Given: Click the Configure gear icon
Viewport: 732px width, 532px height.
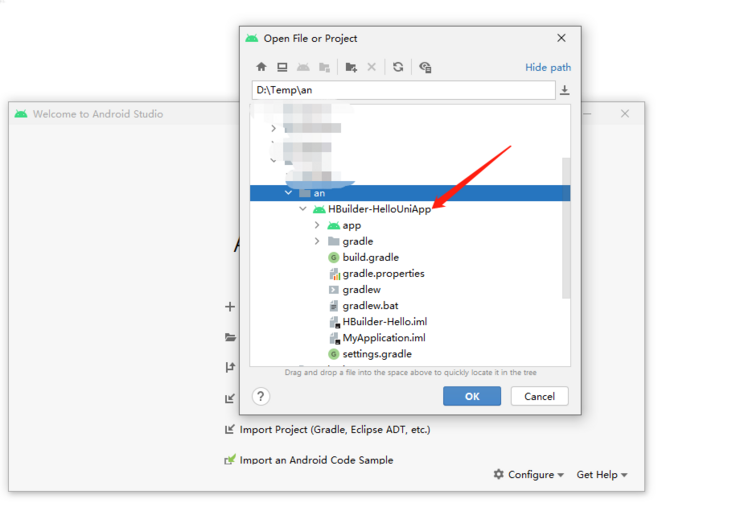Looking at the screenshot, I should (x=499, y=474).
